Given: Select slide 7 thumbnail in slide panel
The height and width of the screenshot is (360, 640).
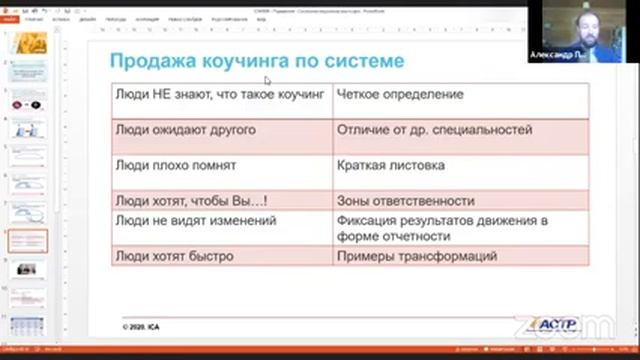Looking at the screenshot, I should coord(28,213).
